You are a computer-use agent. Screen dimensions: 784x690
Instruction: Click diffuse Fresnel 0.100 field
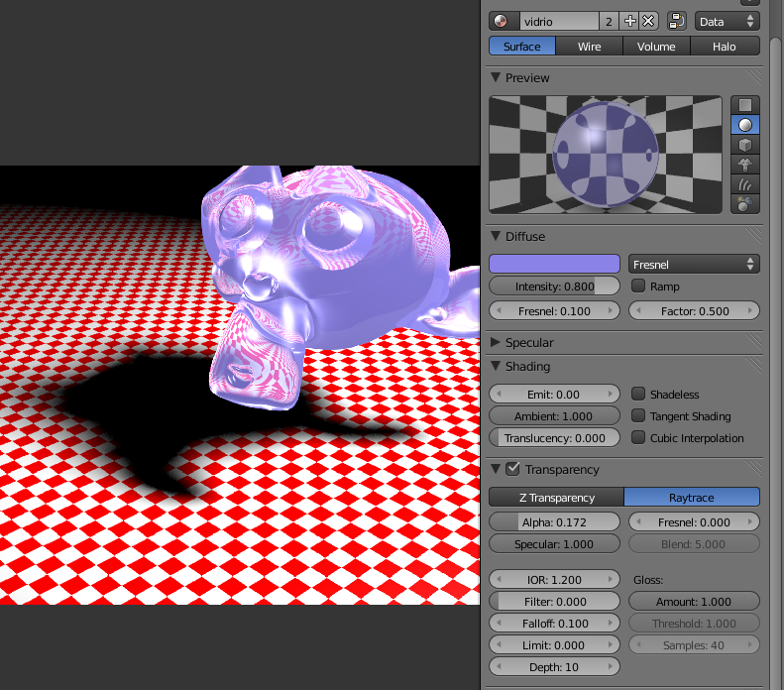pyautogui.click(x=554, y=310)
